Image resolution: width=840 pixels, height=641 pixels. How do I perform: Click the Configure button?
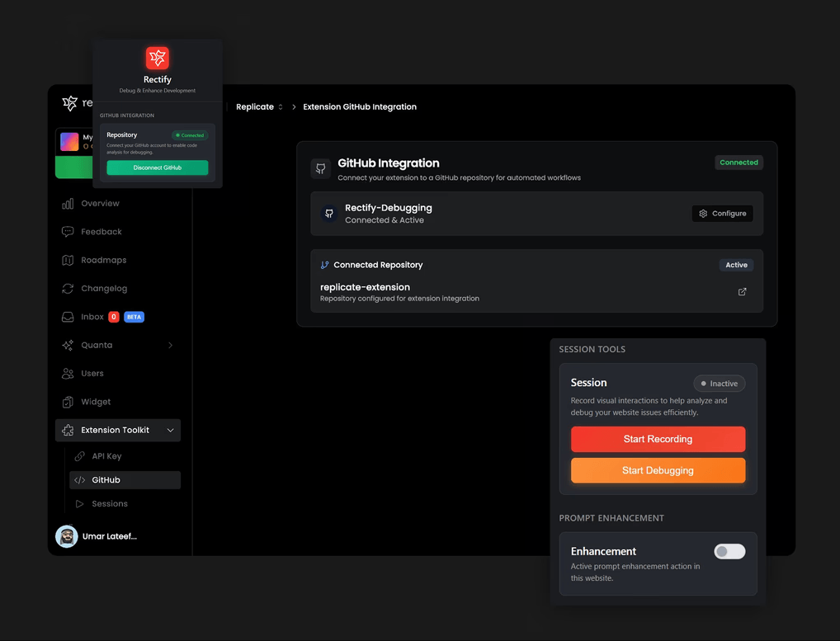(x=722, y=213)
